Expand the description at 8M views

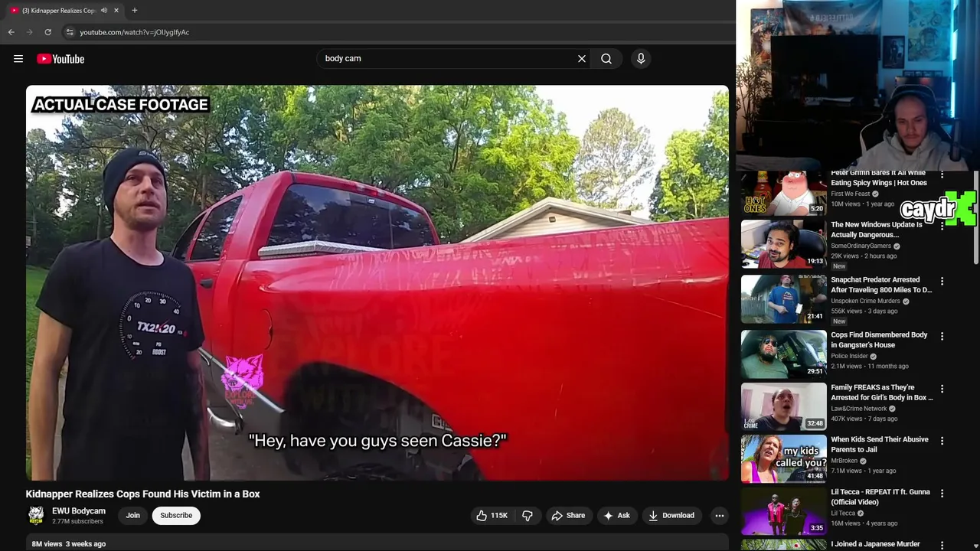tap(377, 543)
